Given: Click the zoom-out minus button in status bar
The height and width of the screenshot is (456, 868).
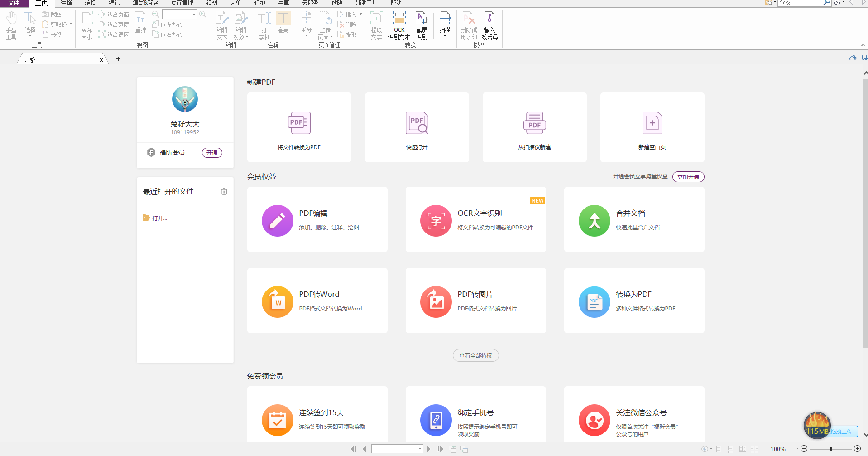Looking at the screenshot, I should (x=804, y=449).
